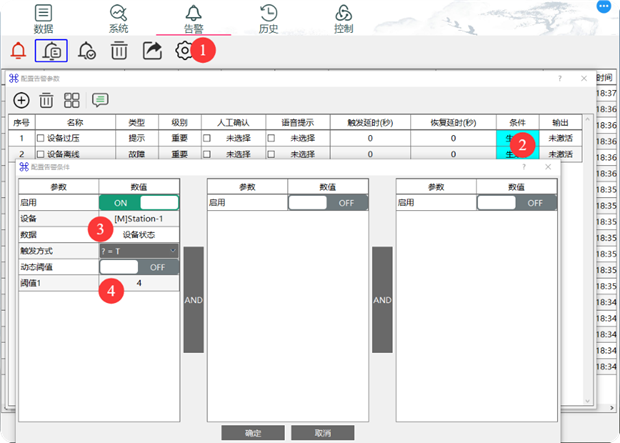Toggle 语音提示 checkbox in row 1
This screenshot has height=443, width=620.
271,138
